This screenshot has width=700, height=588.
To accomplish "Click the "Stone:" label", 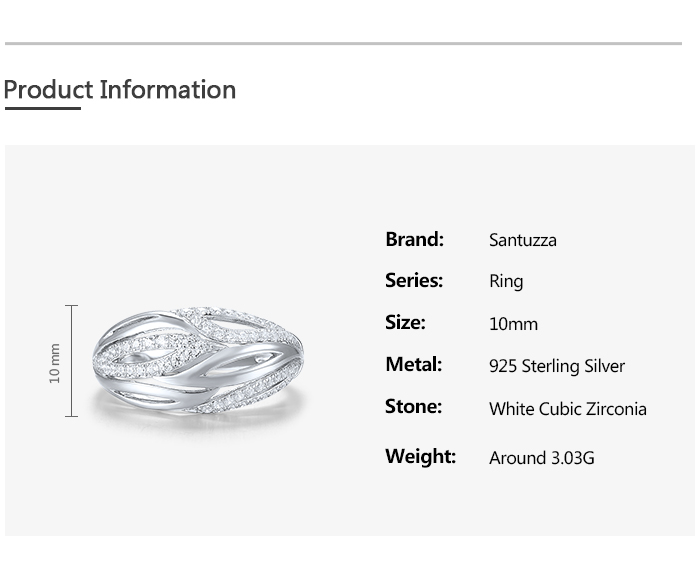I will [x=413, y=407].
